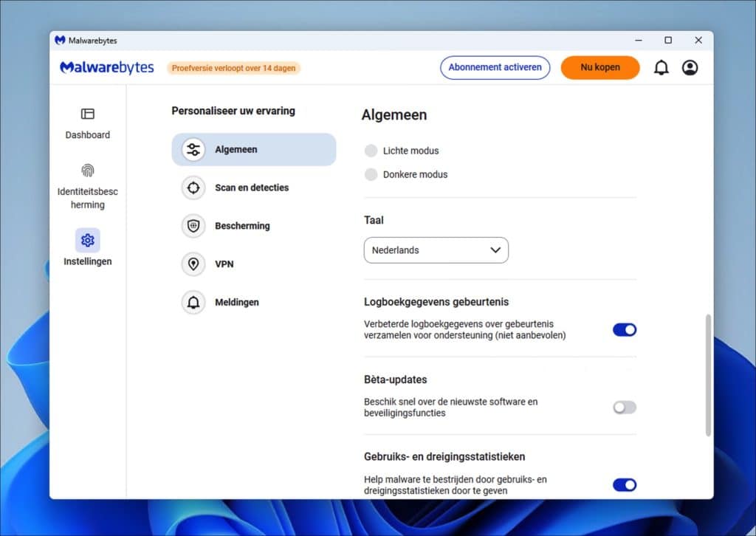The width and height of the screenshot is (756, 536).
Task: Close the Malwarebytes window
Action: (698, 41)
